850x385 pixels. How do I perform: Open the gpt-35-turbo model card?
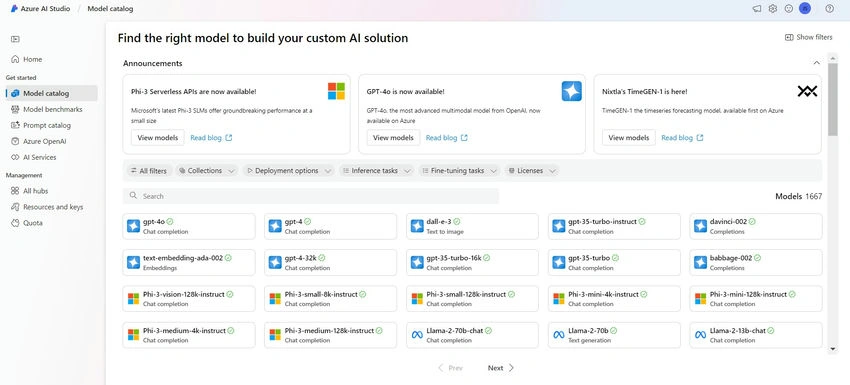(614, 262)
